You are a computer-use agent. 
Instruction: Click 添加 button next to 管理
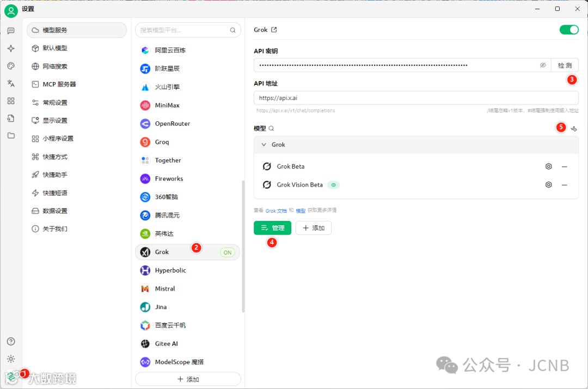pyautogui.click(x=314, y=228)
